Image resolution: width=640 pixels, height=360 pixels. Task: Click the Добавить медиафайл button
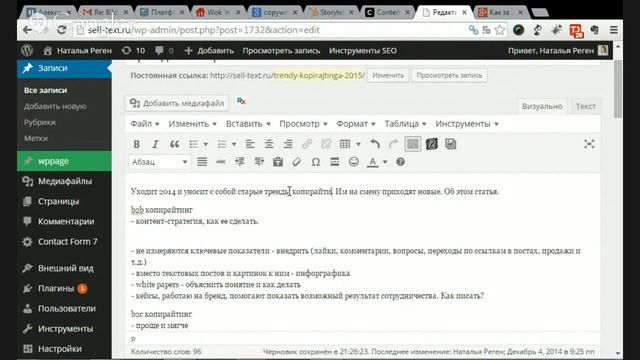[177, 103]
